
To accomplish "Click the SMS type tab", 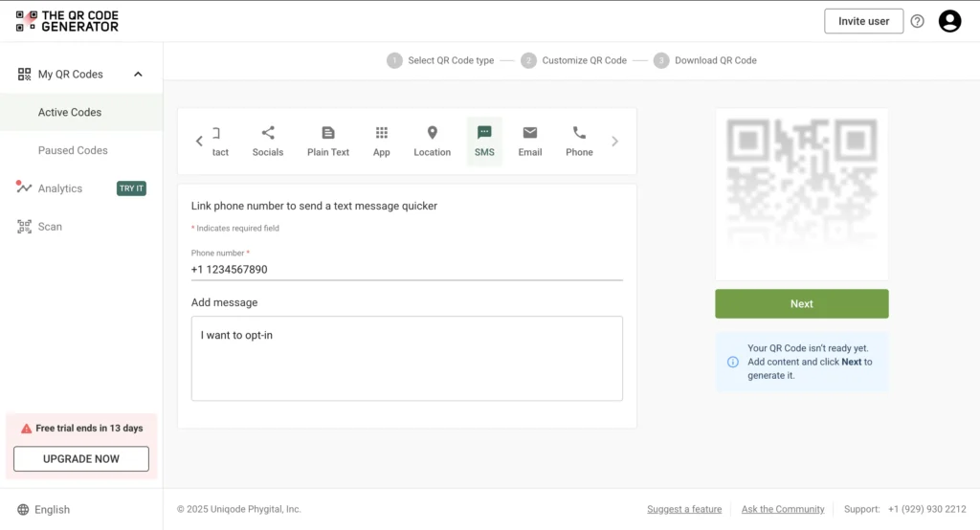I will [484, 141].
